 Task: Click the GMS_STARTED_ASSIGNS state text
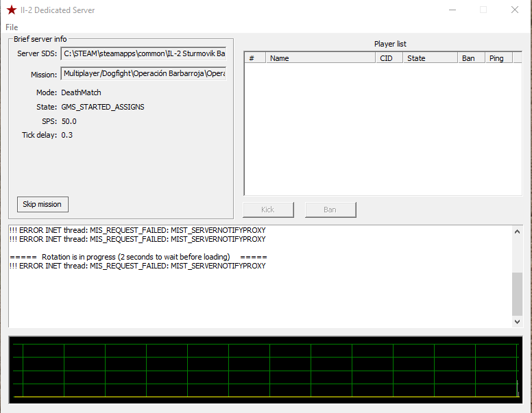[103, 107]
